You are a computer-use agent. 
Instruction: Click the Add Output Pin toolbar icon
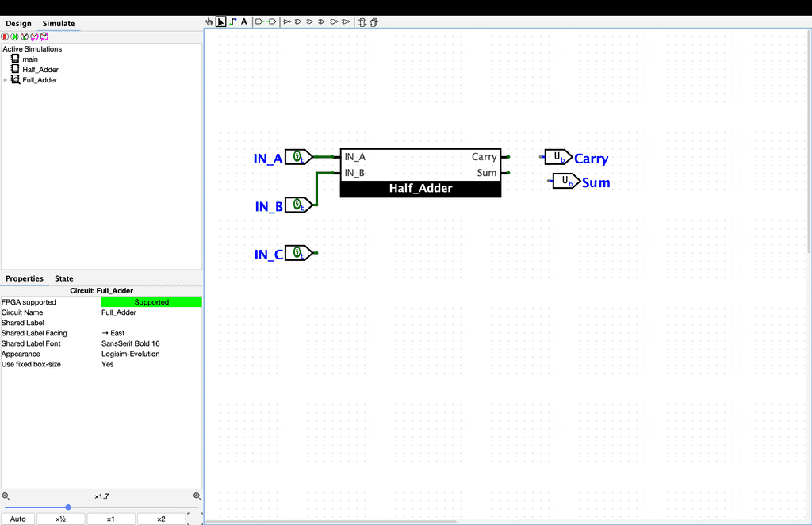pos(271,22)
